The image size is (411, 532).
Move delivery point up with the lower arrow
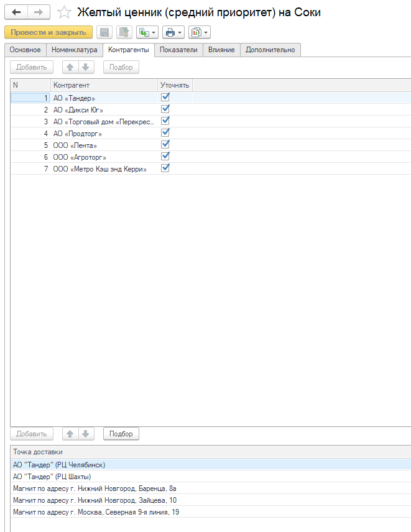tap(71, 434)
